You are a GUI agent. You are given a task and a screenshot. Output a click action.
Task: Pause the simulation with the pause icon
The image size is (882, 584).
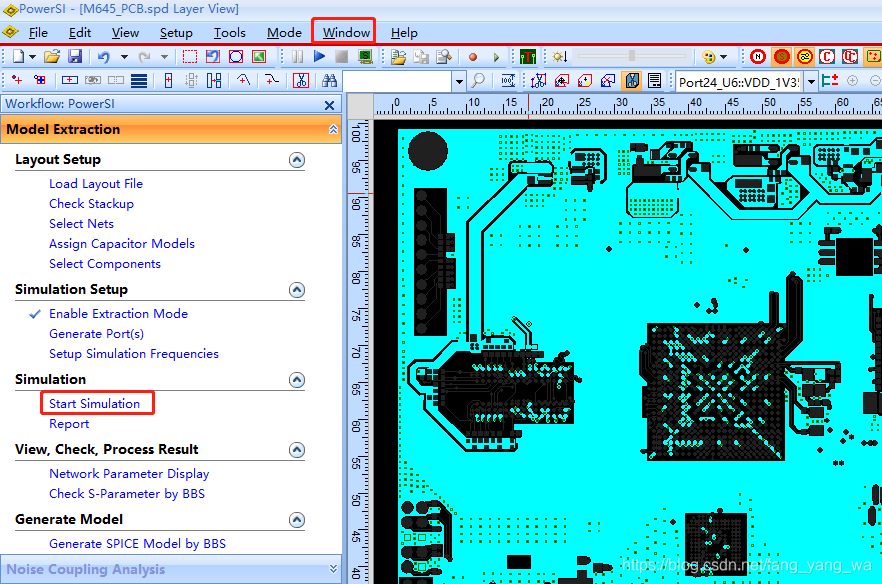click(297, 56)
